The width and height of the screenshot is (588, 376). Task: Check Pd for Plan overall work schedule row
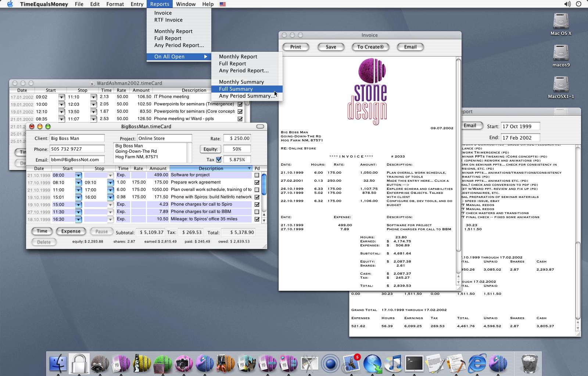tap(257, 190)
